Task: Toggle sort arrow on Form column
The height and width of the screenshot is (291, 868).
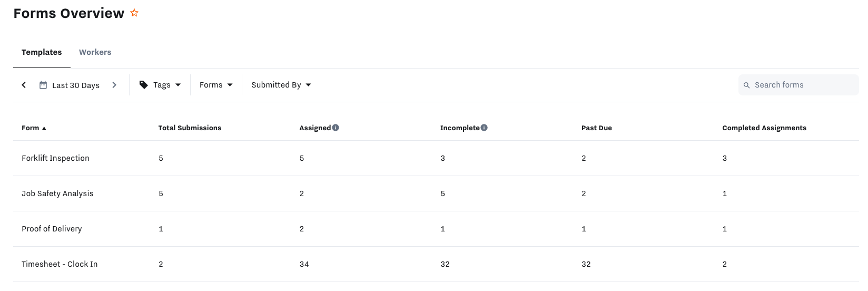Action: coord(44,128)
